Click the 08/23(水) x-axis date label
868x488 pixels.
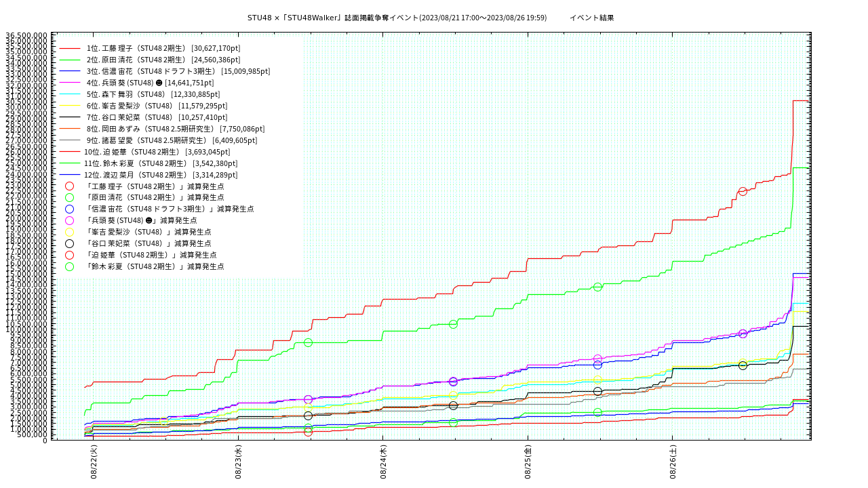click(239, 462)
